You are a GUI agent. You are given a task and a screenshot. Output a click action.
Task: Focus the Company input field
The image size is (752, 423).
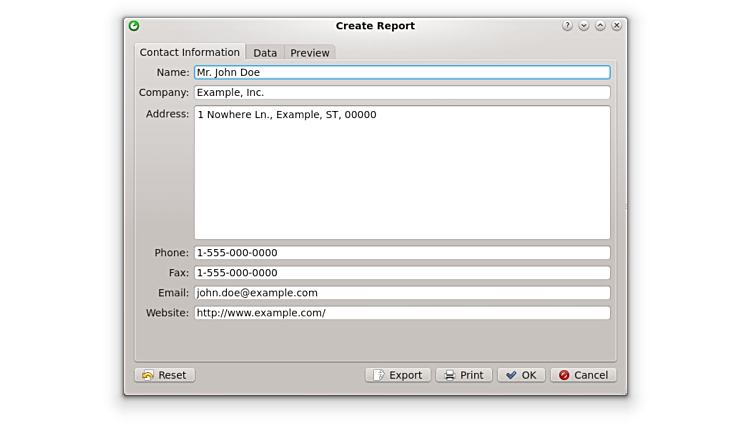[x=401, y=93]
